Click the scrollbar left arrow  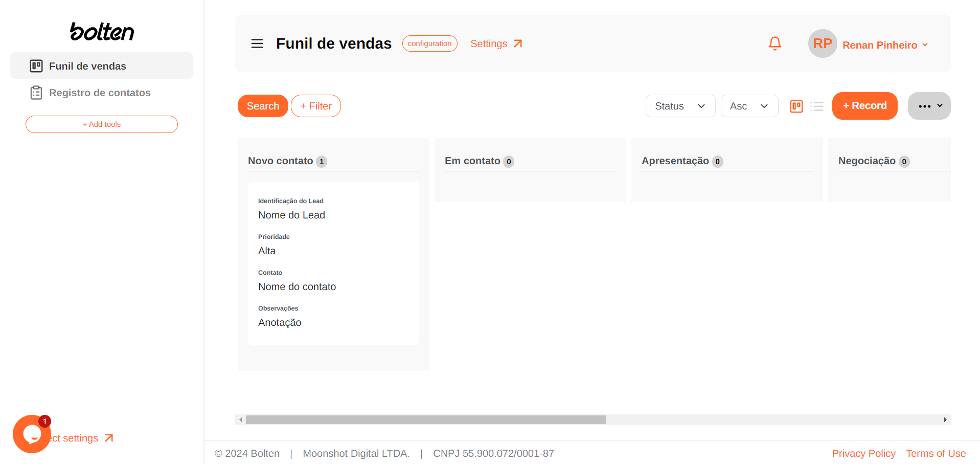pos(240,419)
